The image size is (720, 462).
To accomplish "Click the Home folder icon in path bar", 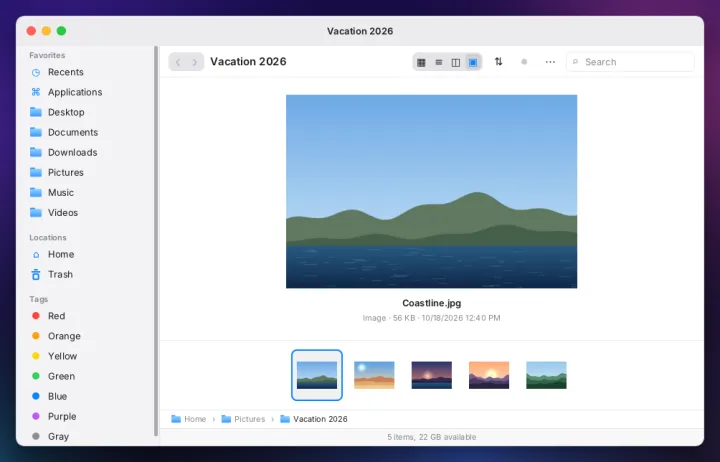I will (176, 419).
